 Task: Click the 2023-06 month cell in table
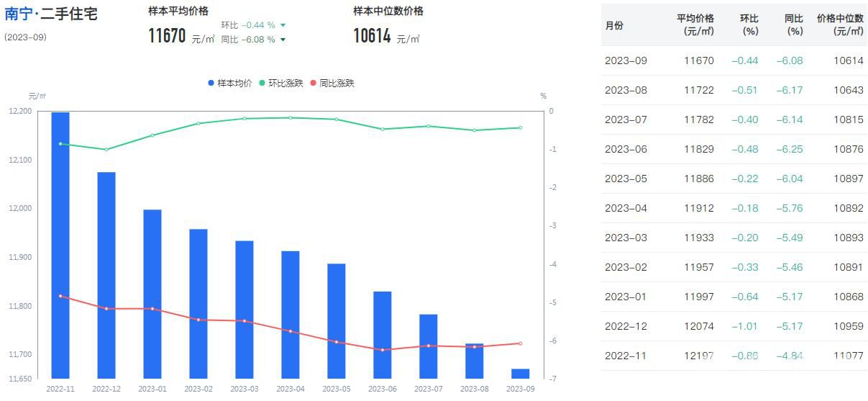pyautogui.click(x=626, y=149)
